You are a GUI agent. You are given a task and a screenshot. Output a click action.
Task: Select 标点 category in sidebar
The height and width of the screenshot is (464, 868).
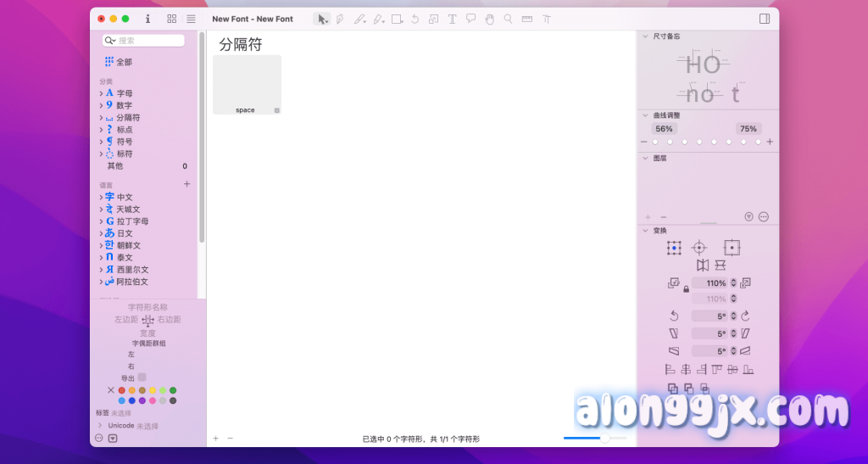pyautogui.click(x=124, y=130)
